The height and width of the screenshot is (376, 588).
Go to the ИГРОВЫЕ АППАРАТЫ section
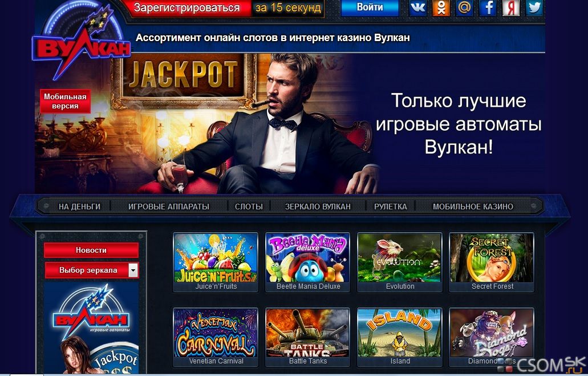pos(169,207)
